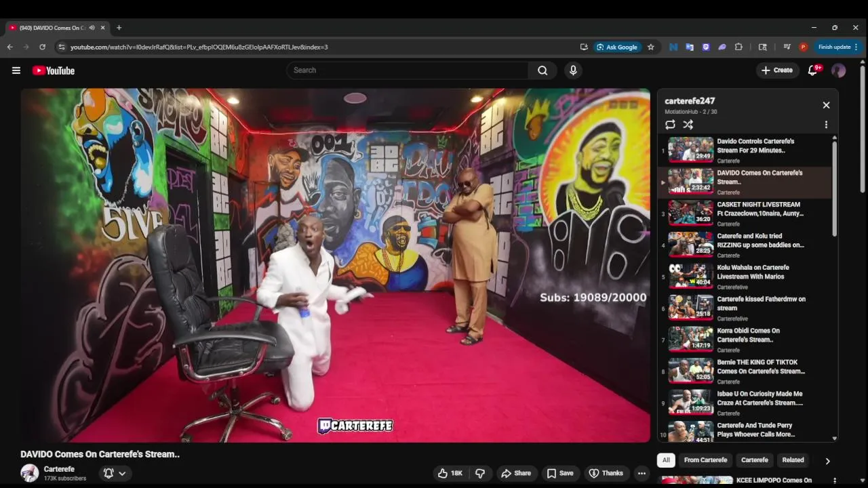The height and width of the screenshot is (488, 868).
Task: Select the All filter chip
Action: pos(666,460)
